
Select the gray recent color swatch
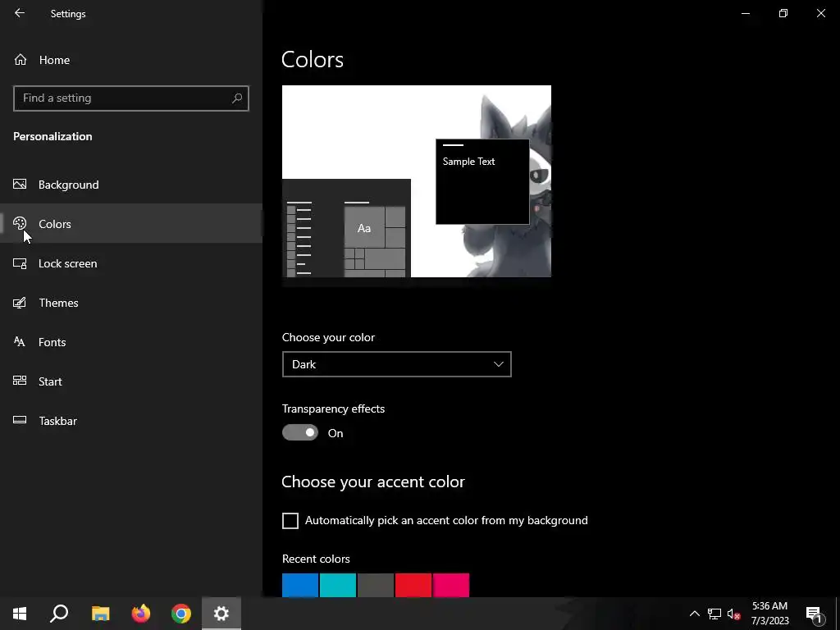376,585
